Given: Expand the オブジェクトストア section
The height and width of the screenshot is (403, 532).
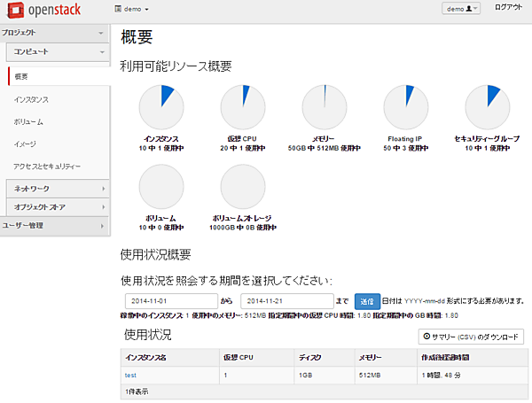Looking at the screenshot, I should pos(59,207).
